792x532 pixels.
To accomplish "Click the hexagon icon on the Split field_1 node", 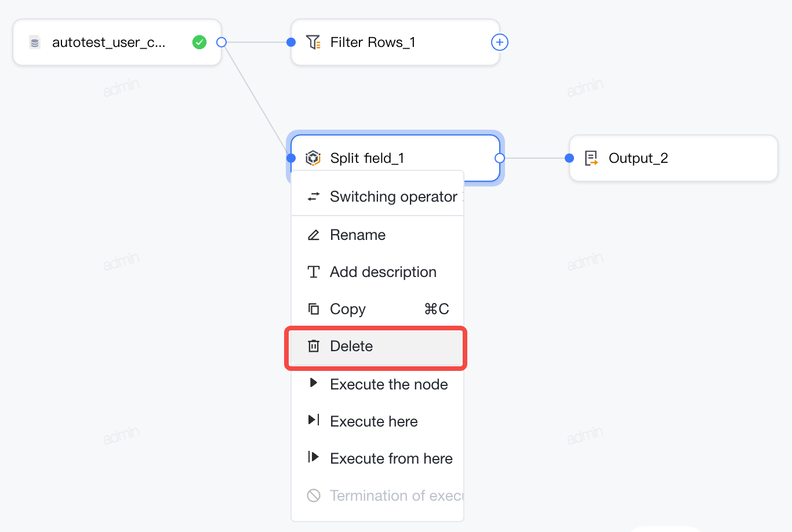I will (313, 158).
